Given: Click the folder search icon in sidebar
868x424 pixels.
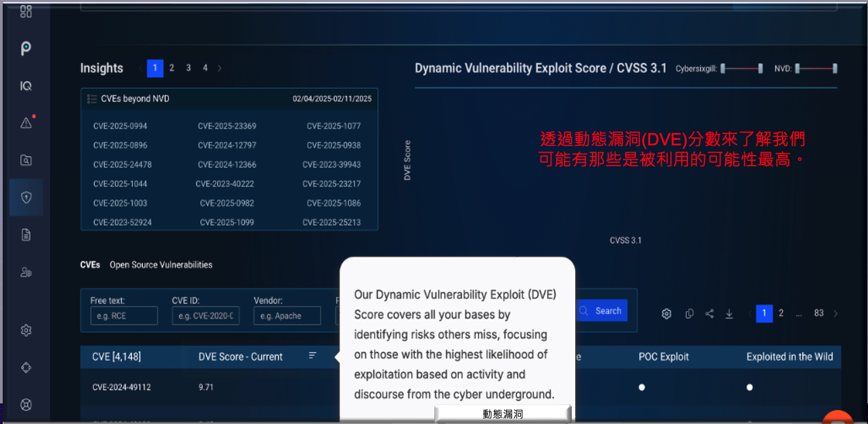Looking at the screenshot, I should (26, 160).
